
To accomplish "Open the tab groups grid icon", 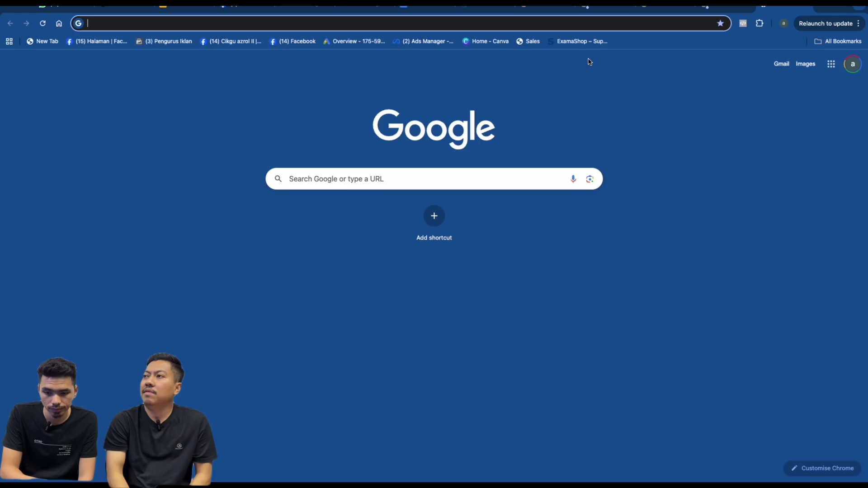I will (x=9, y=41).
